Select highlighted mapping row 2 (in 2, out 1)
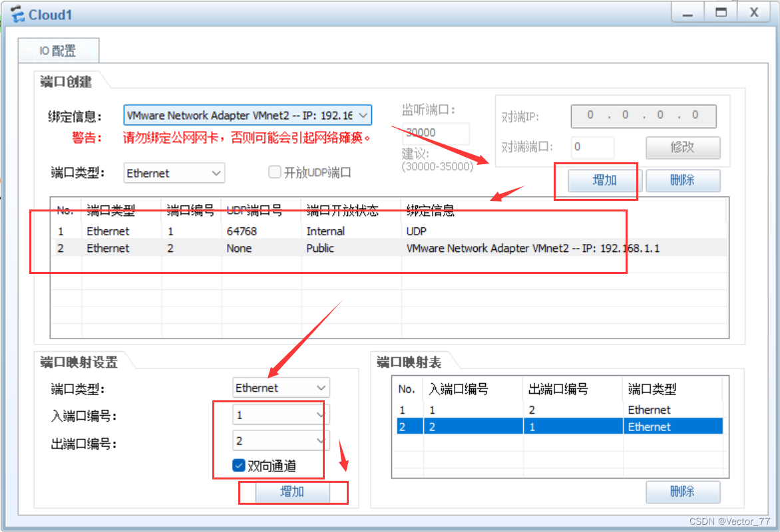The image size is (780, 532). coord(559,426)
